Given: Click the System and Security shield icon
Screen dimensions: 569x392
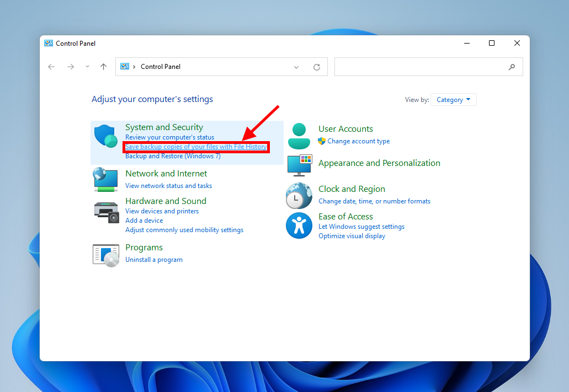Looking at the screenshot, I should [x=105, y=136].
